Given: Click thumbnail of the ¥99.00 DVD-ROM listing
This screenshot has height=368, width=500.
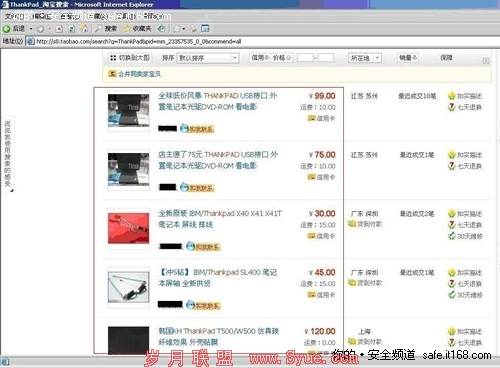Looking at the screenshot, I should [128, 111].
